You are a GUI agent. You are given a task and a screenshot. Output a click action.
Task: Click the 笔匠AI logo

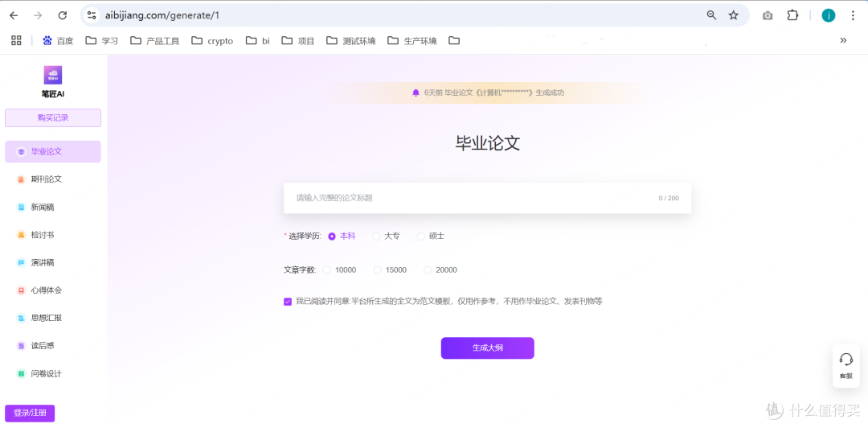pyautogui.click(x=52, y=75)
